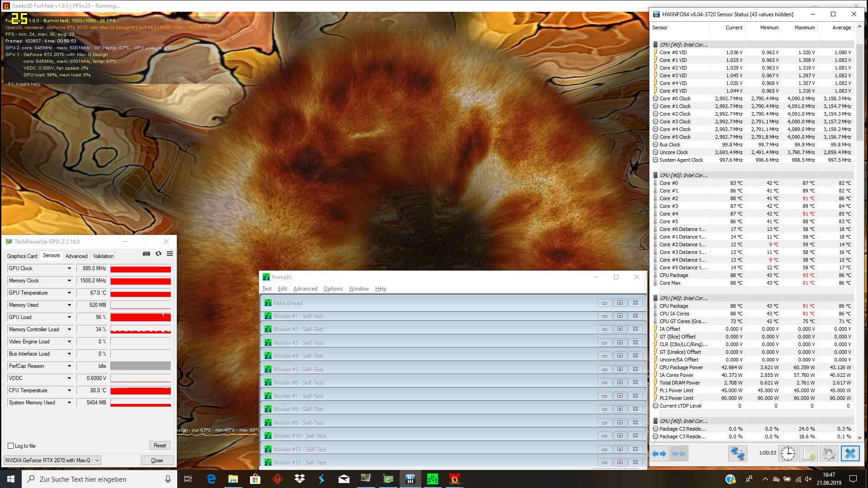868x488 pixels.
Task: Click the GPU-Z Reset button
Action: coord(160,446)
